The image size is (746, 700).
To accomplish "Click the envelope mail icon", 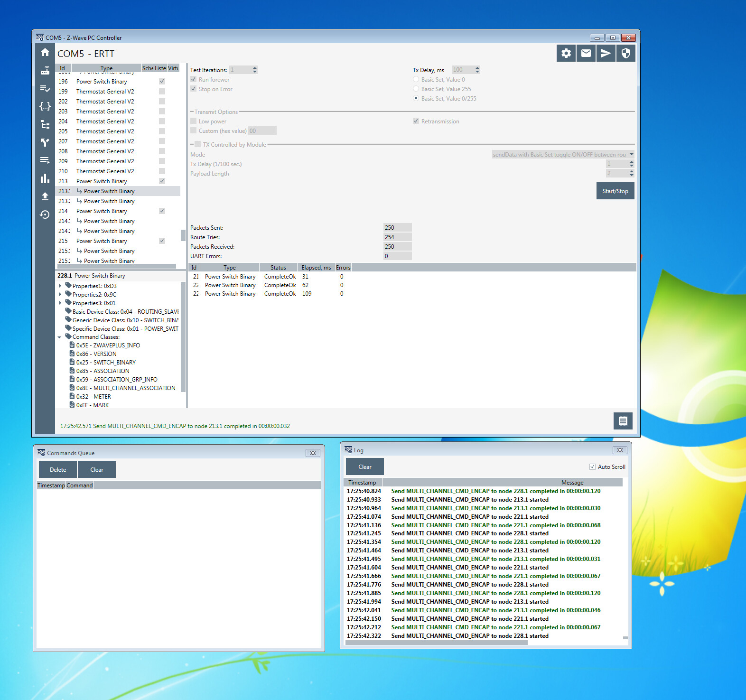I will [x=586, y=53].
